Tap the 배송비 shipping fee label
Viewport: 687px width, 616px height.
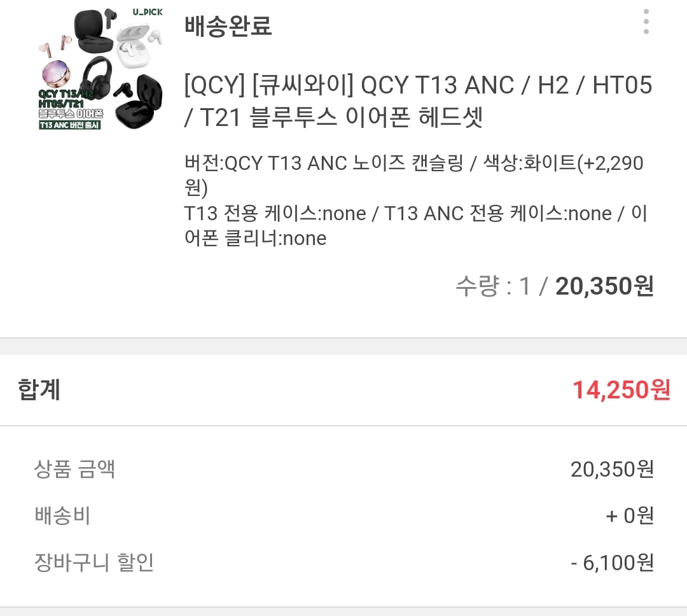62,515
